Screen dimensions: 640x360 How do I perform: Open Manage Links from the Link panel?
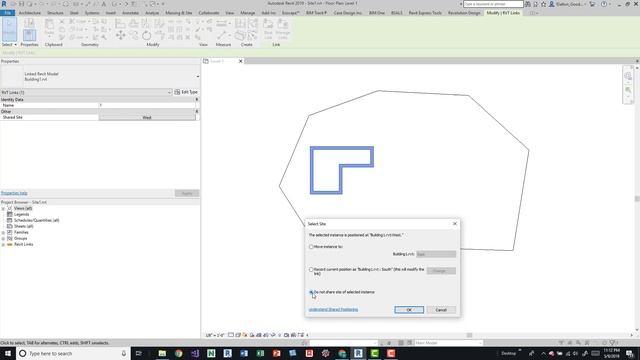click(x=282, y=29)
